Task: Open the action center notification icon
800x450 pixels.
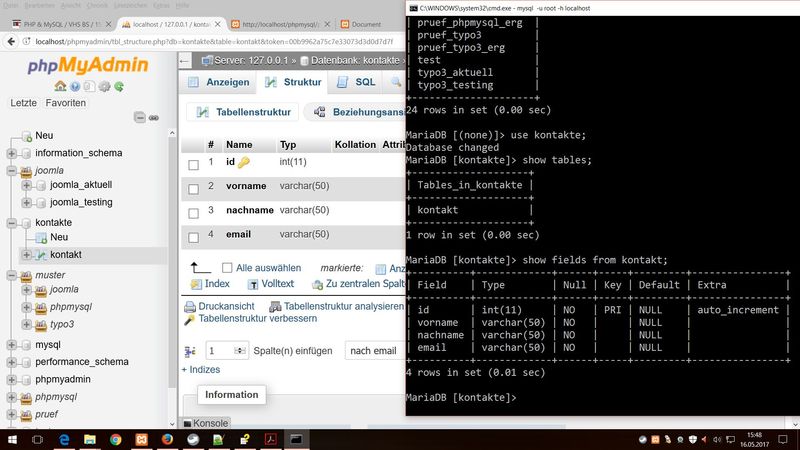Action: click(783, 439)
